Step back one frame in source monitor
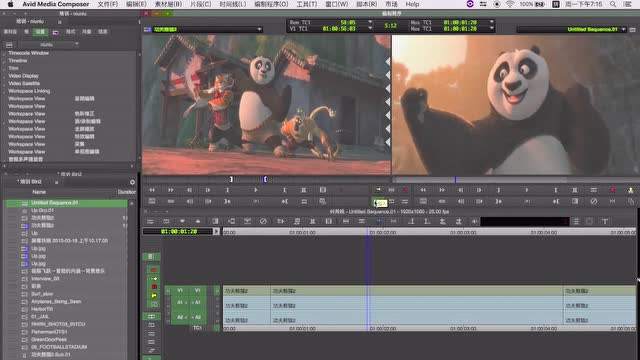The height and width of the screenshot is (360, 640). (x=189, y=190)
